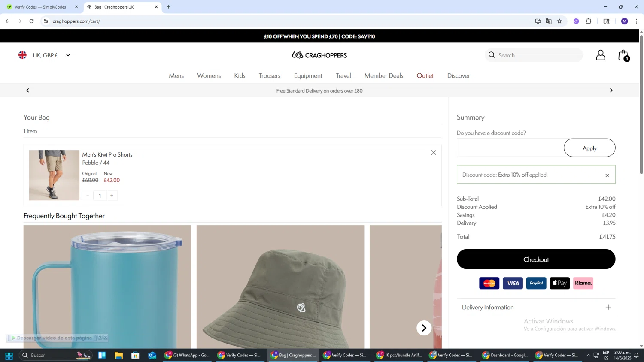Open the Outlet menu
The image size is (644, 362).
[425, 76]
